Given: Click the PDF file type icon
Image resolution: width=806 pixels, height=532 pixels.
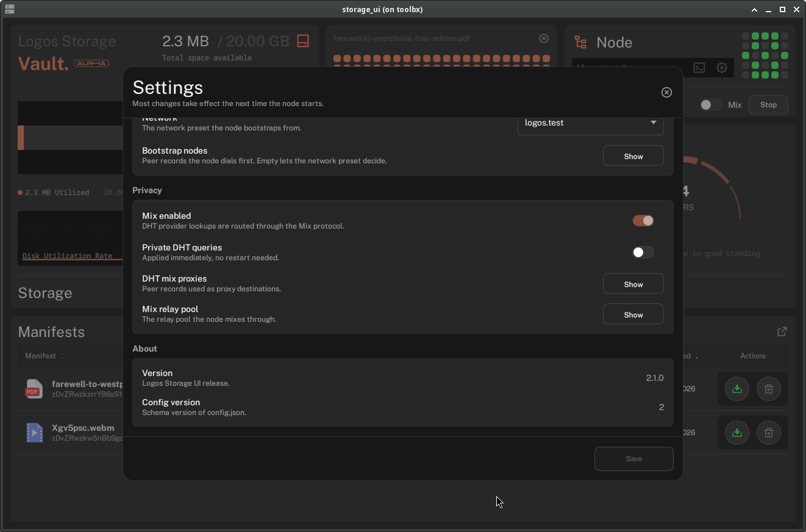Looking at the screenshot, I should 34,389.
